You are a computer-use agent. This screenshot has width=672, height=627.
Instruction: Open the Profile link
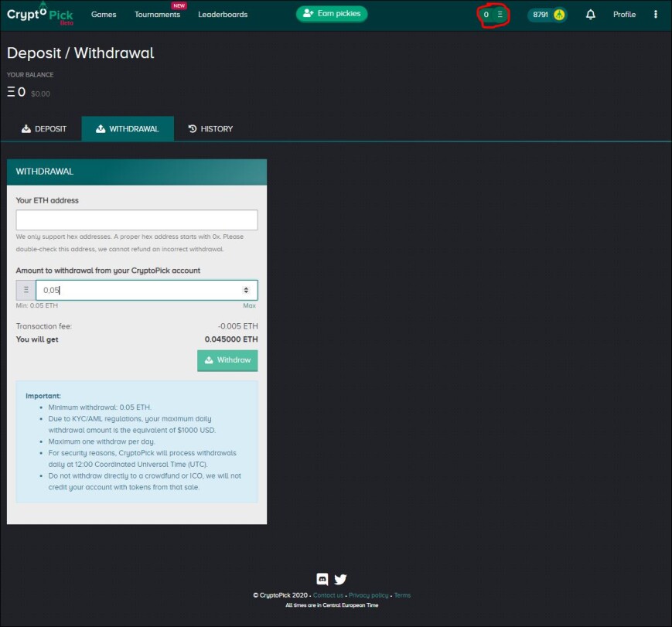click(624, 15)
